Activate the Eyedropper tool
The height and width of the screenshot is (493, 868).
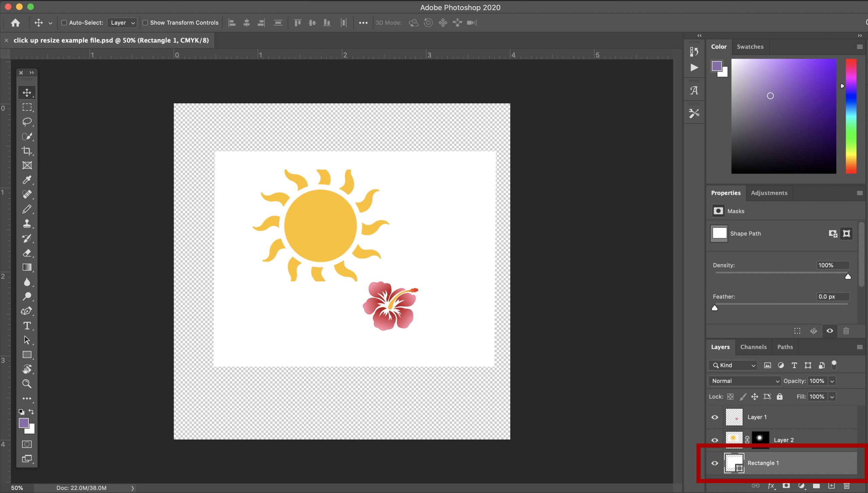click(x=27, y=180)
